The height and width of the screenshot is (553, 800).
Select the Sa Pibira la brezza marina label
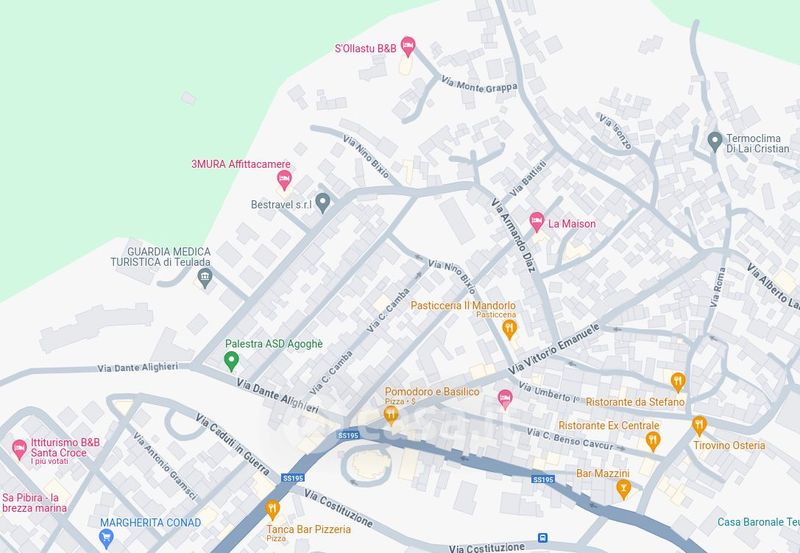[34, 502]
